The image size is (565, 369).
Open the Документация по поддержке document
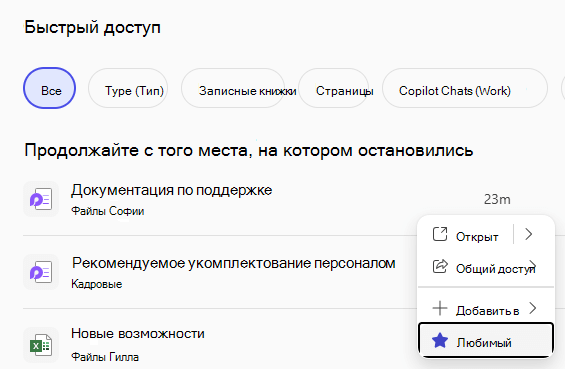[x=172, y=190]
